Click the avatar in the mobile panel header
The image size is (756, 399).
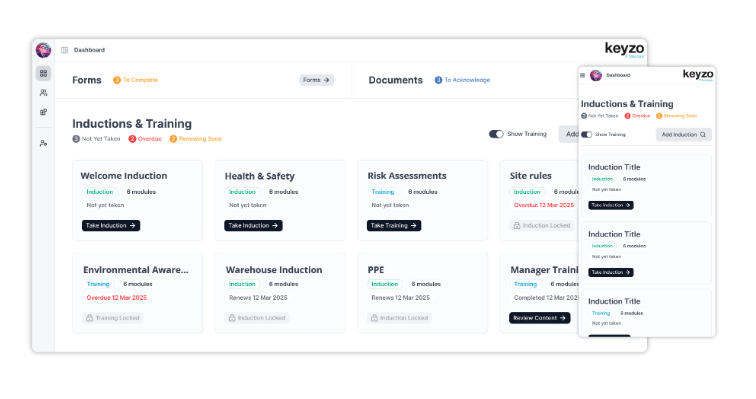pyautogui.click(x=596, y=75)
